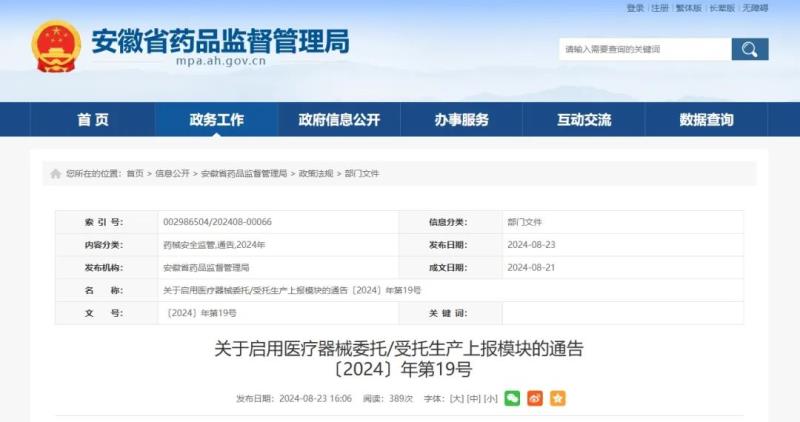Set font size to medium [中]
The height and width of the screenshot is (422, 800).
473,398
